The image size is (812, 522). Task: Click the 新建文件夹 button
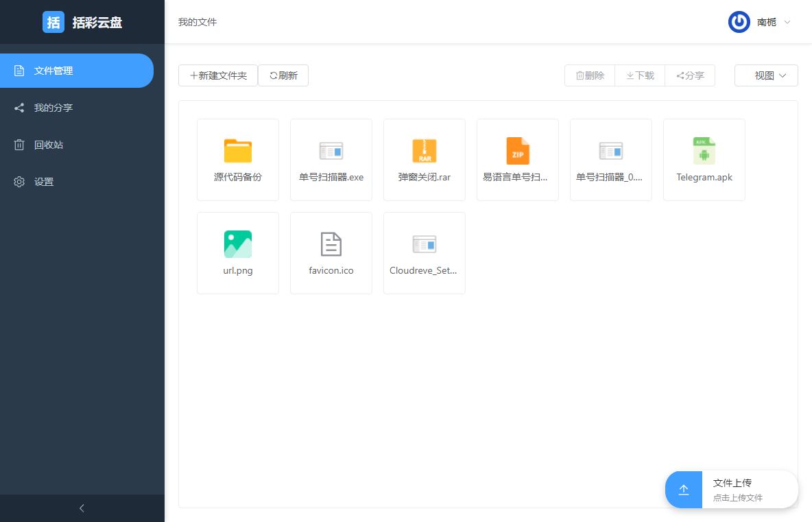217,75
